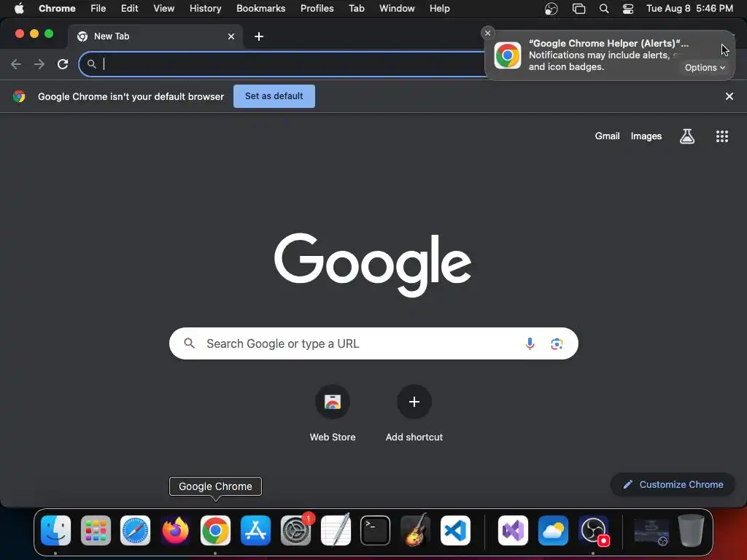Select the New Tab tab
747x560 pixels.
(x=156, y=36)
